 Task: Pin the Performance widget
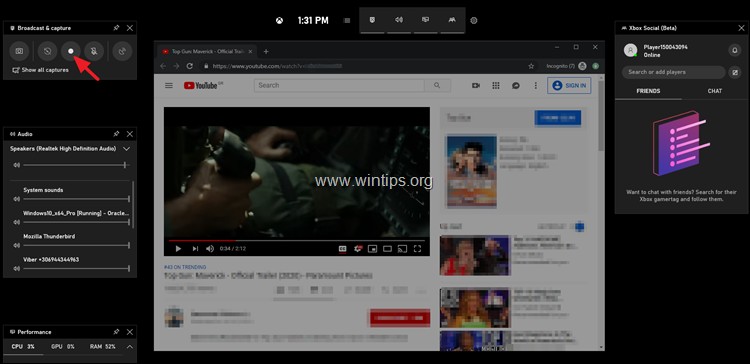[116, 332]
